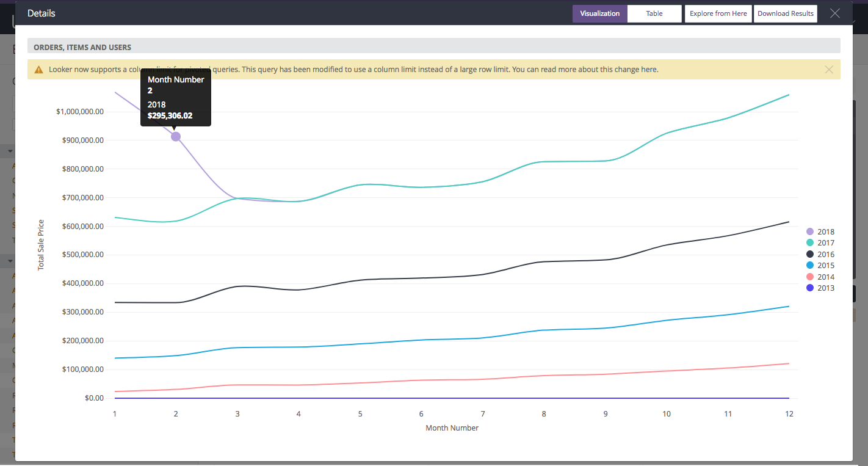
Task: Click the Orders, Items and Users header
Action: (82, 47)
